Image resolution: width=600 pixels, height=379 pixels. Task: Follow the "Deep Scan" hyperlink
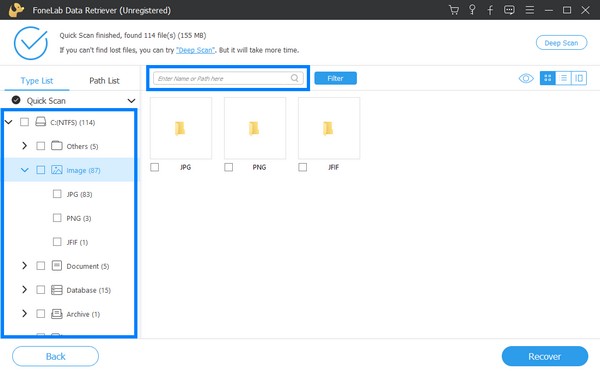click(196, 50)
